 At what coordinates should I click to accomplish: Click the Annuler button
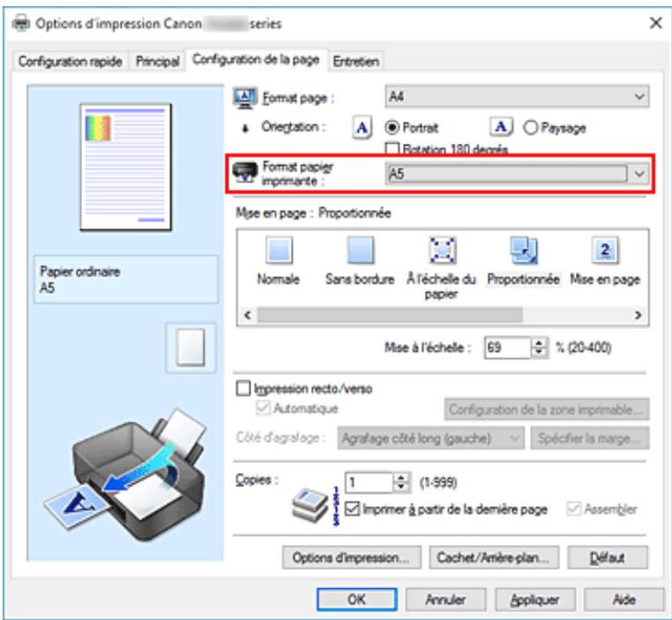point(445,599)
